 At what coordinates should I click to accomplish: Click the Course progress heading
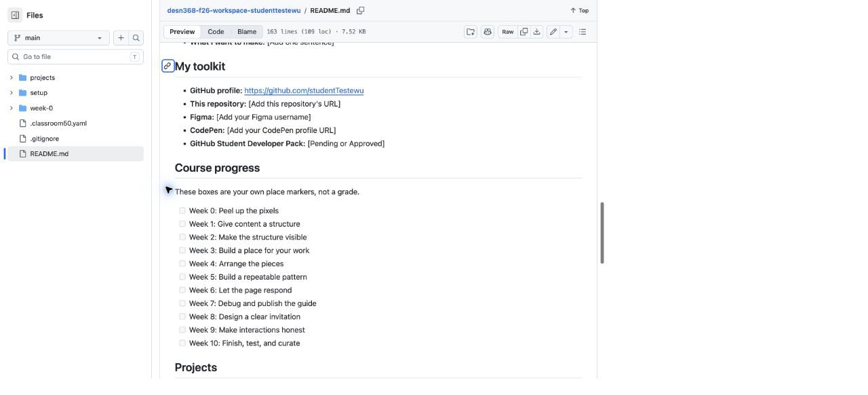[x=217, y=168]
